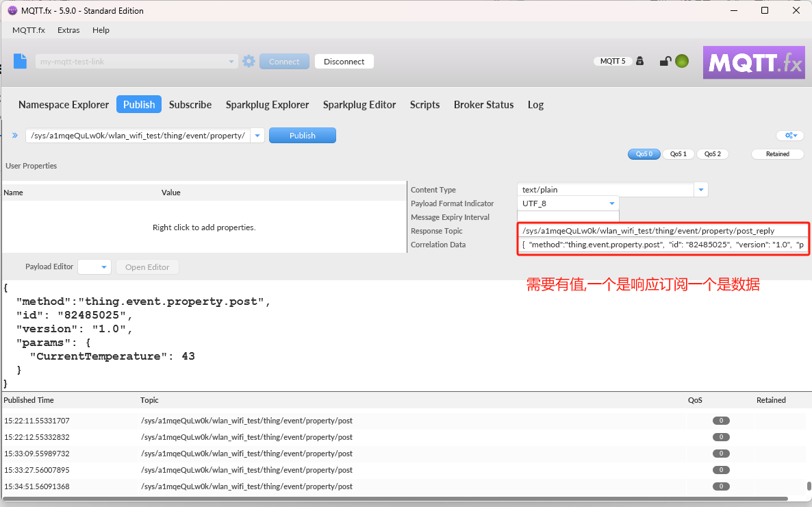This screenshot has height=507, width=812.
Task: Open the MQTT.fx menu
Action: click(x=29, y=30)
